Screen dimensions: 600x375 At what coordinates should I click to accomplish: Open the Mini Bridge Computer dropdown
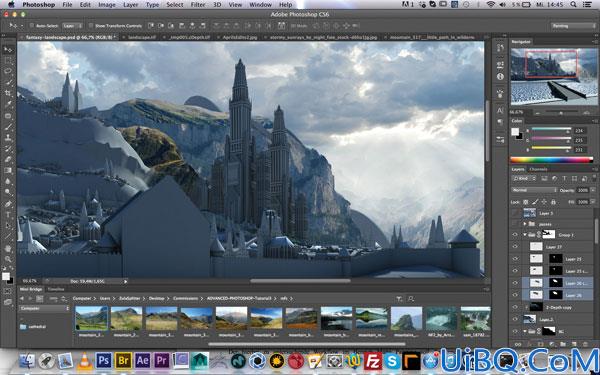[44, 308]
